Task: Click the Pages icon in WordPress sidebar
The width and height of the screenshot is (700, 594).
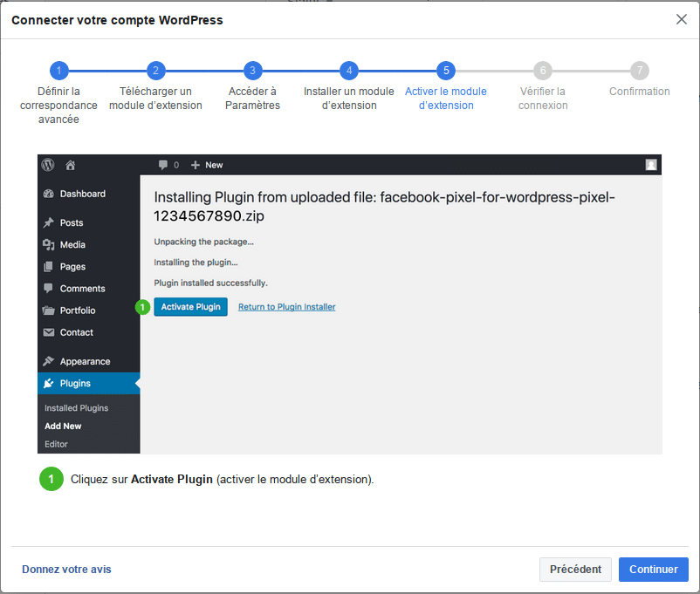Action: click(x=48, y=266)
